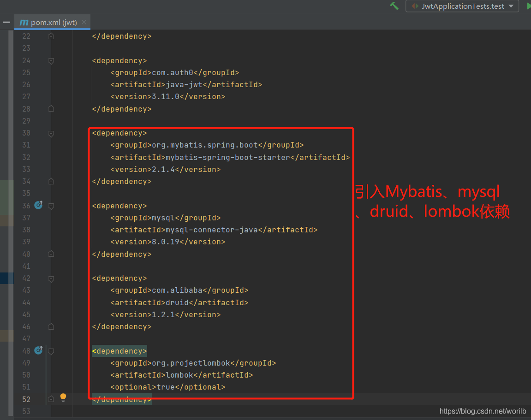Click the version 2.1.4 text

coord(163,169)
